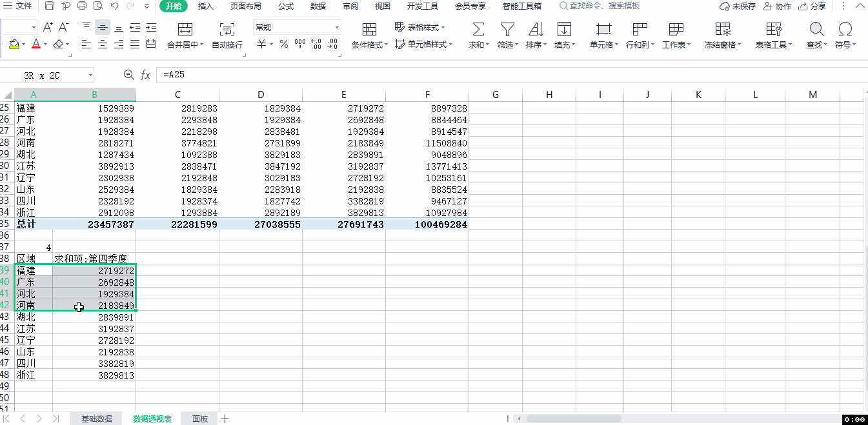Click the red font color swatch
868x425 pixels.
(x=36, y=44)
